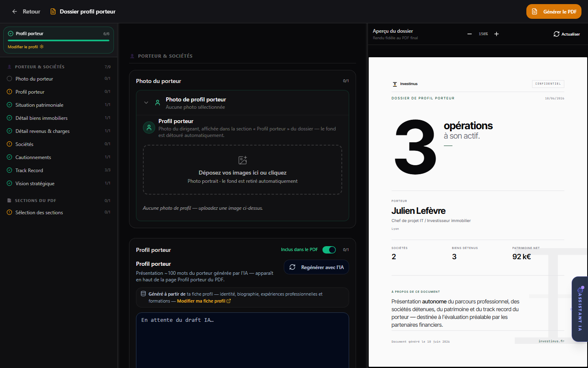Select Vision stratégique item
Image resolution: width=588 pixels, height=368 pixels.
point(58,183)
